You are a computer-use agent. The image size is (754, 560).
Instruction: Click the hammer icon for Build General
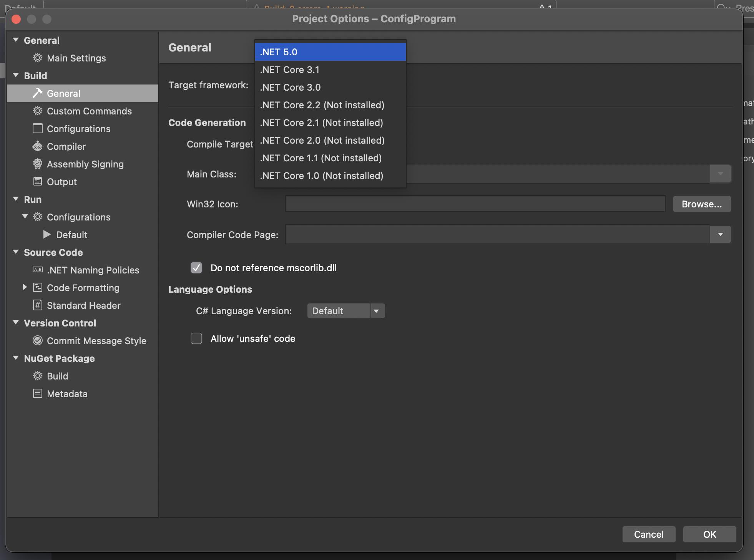37,93
